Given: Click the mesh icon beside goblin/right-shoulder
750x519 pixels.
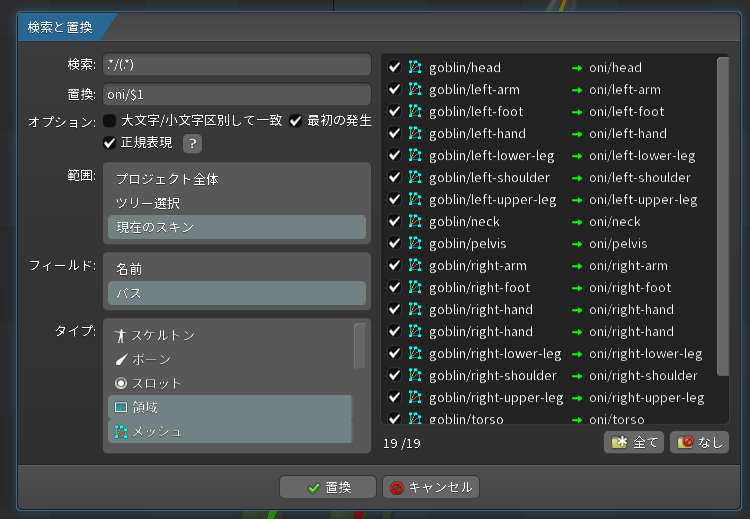Looking at the screenshot, I should pos(415,375).
